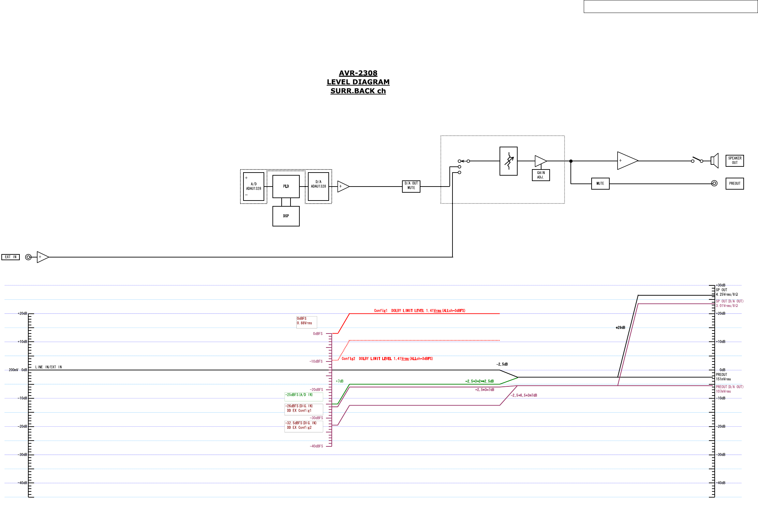This screenshot has height=532, width=758.
Task: Click the D/A OUT MUTE block
Action: tap(411, 186)
